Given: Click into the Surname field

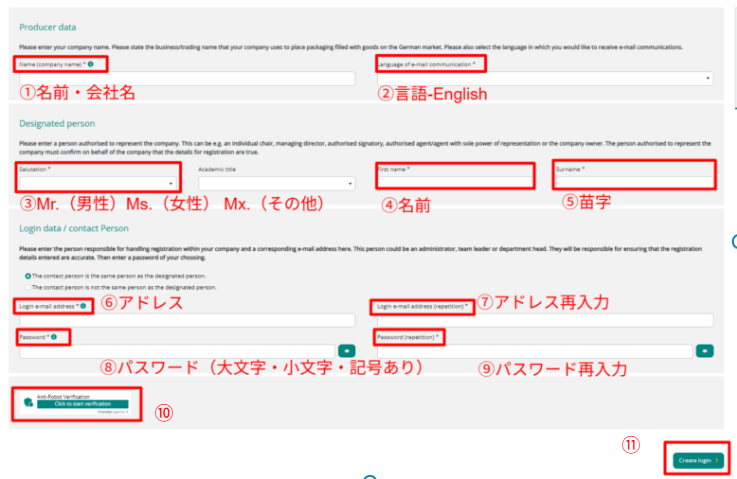Looking at the screenshot, I should click(634, 184).
